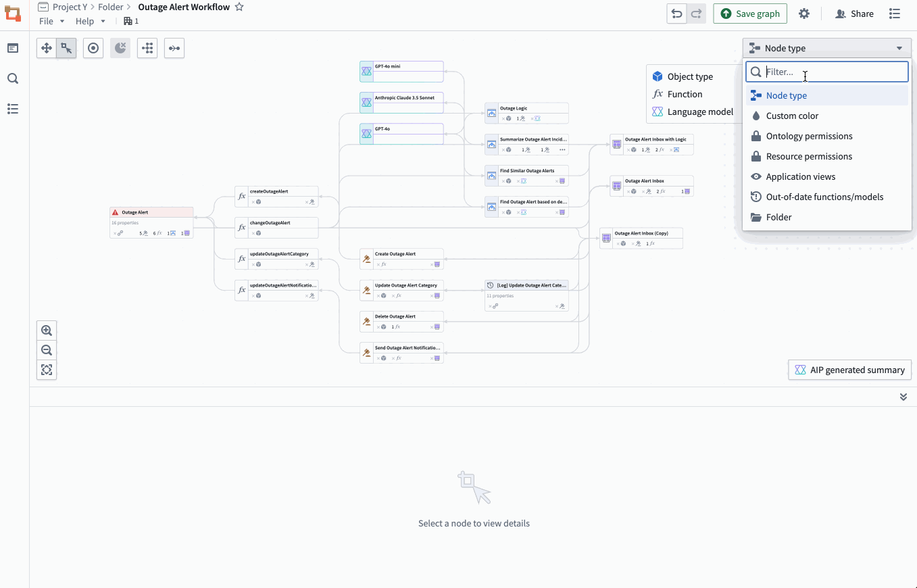This screenshot has width=917, height=588.
Task: Open the left sidebar panel icon
Action: (13, 48)
